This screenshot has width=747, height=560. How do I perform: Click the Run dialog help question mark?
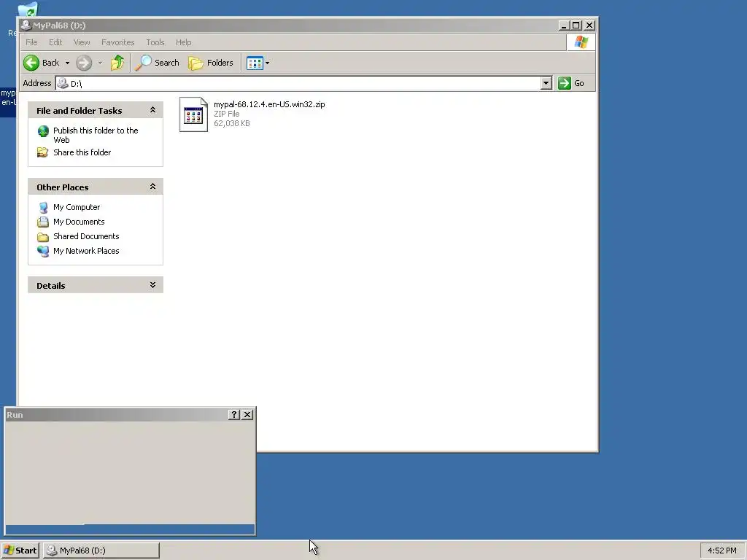coord(233,415)
